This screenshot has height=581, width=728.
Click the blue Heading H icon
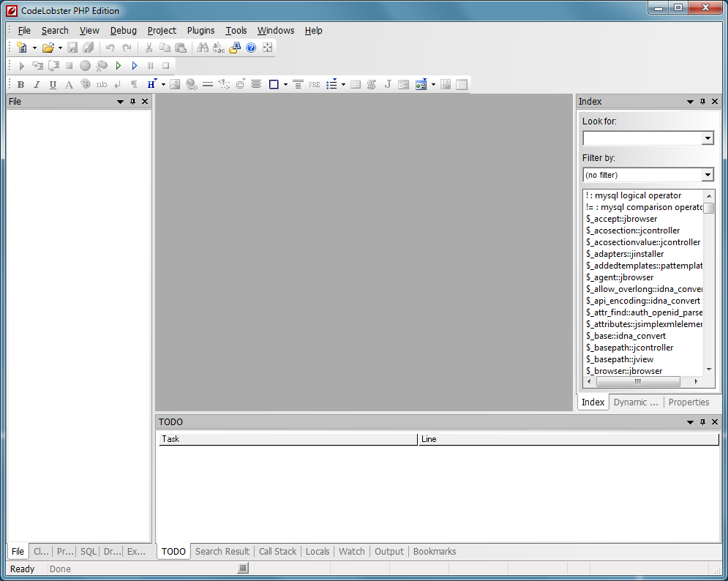pyautogui.click(x=151, y=84)
